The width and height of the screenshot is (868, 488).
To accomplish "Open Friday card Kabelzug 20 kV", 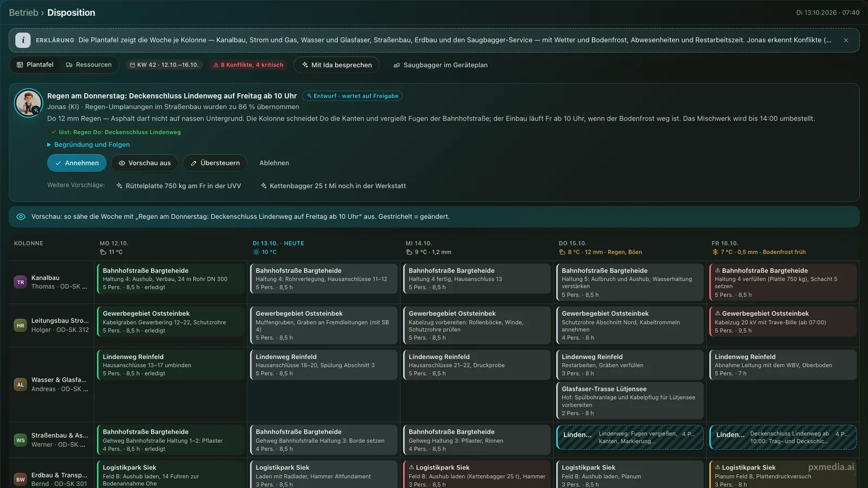I will (783, 322).
